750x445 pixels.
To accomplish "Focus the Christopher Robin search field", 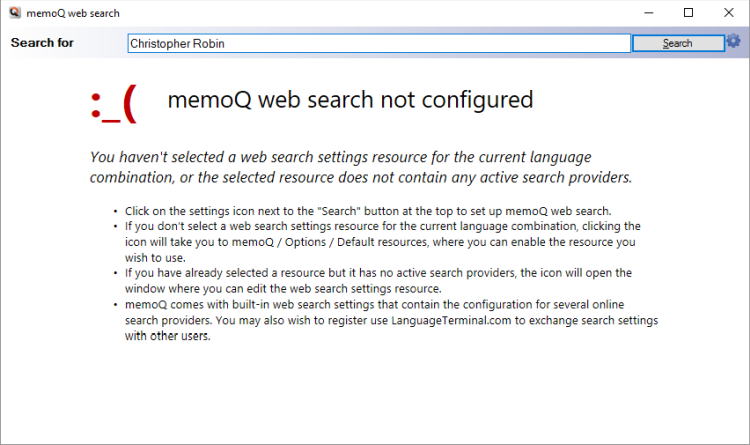I will tap(378, 43).
